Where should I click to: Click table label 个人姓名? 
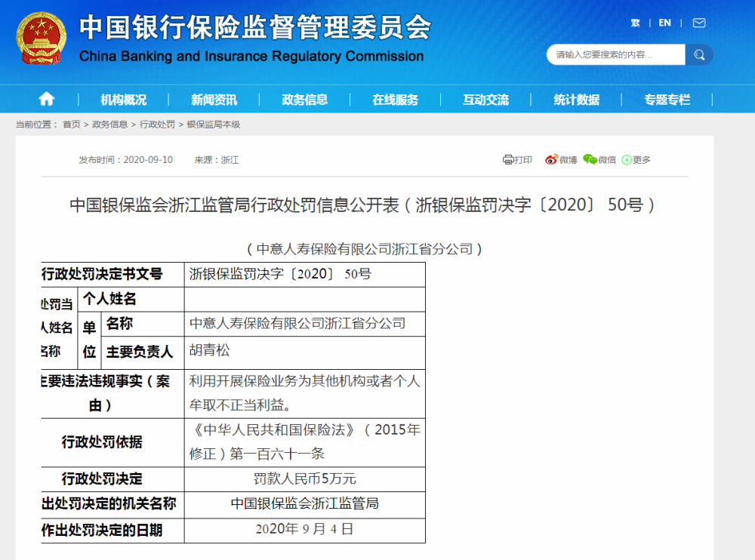[109, 299]
